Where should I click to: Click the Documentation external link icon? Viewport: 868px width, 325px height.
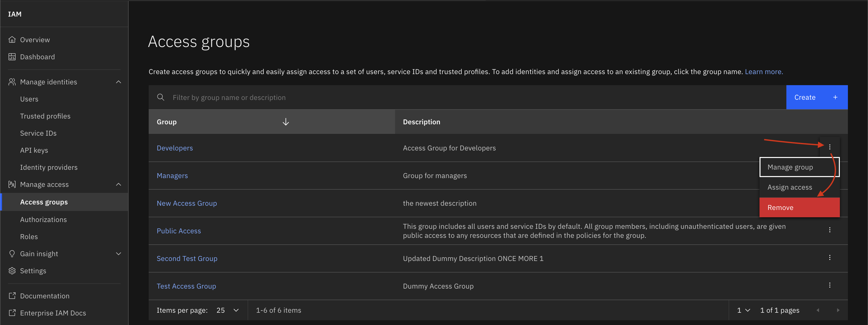[12, 296]
